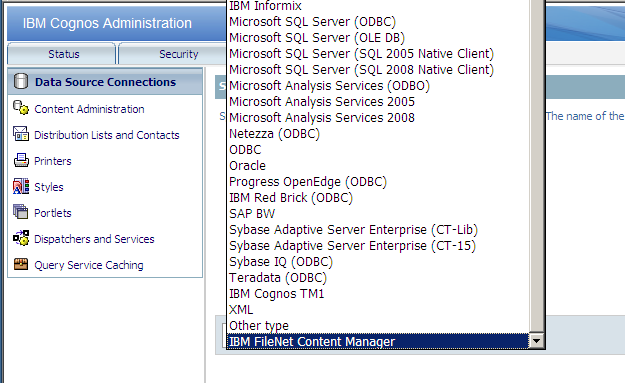Switch to the Status tab
The height and width of the screenshot is (383, 625).
[x=62, y=54]
